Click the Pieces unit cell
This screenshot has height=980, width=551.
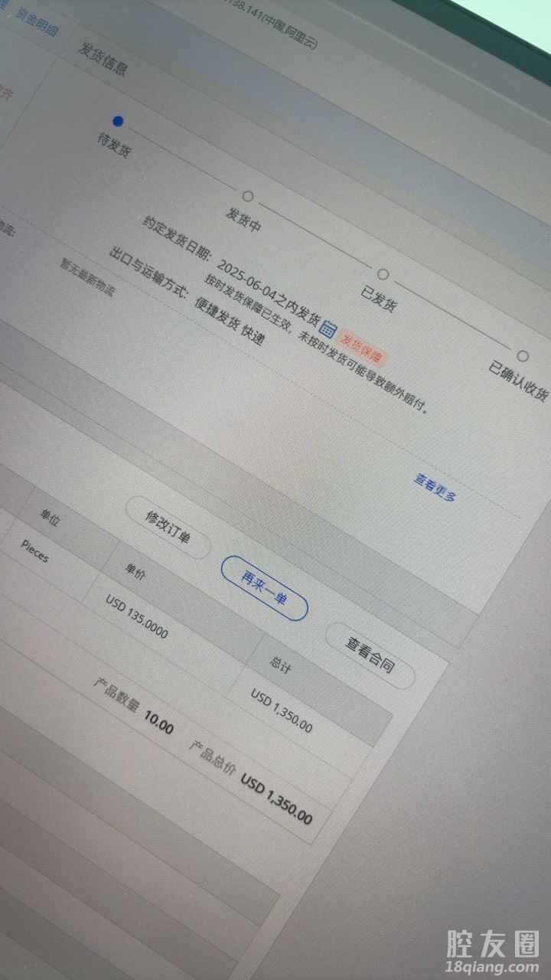[34, 553]
